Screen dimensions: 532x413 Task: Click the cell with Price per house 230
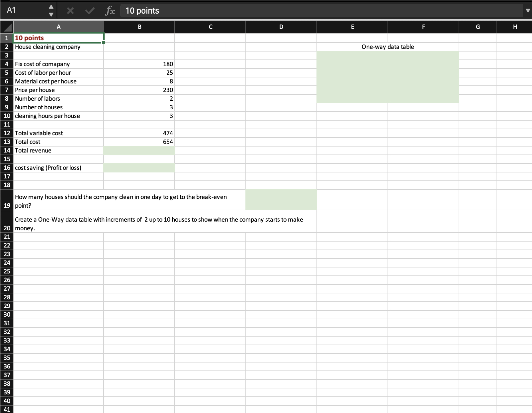click(139, 90)
